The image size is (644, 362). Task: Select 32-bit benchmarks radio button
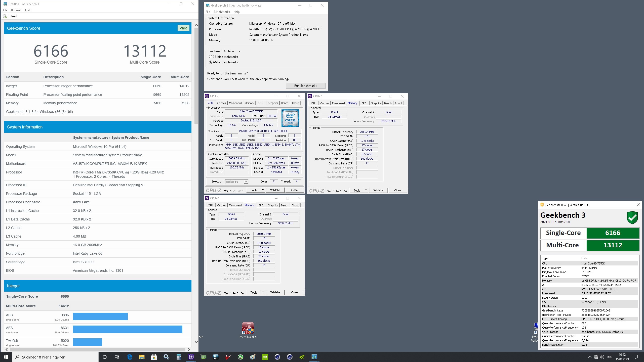(x=211, y=57)
